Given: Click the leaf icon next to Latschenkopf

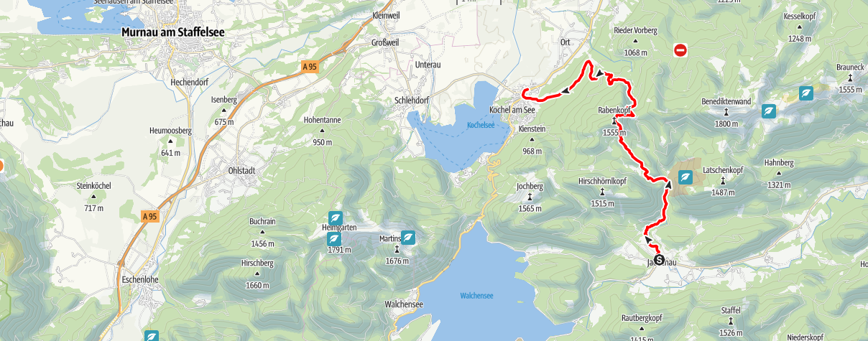Looking at the screenshot, I should coord(686,177).
